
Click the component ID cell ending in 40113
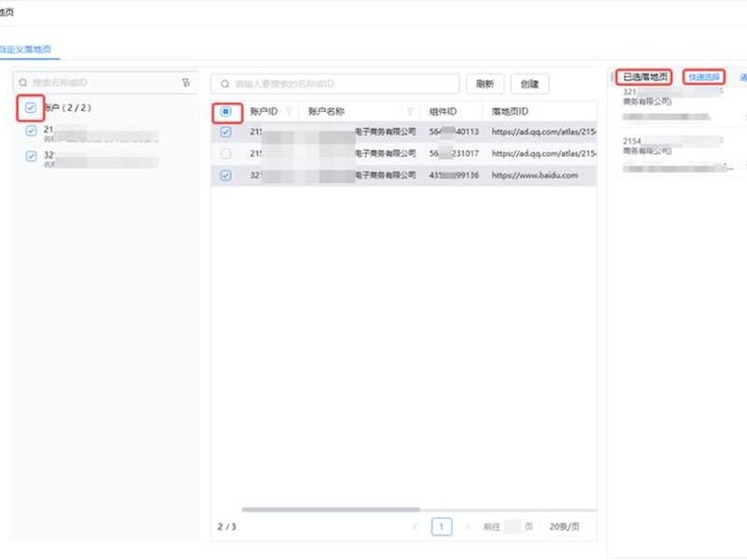click(x=454, y=132)
